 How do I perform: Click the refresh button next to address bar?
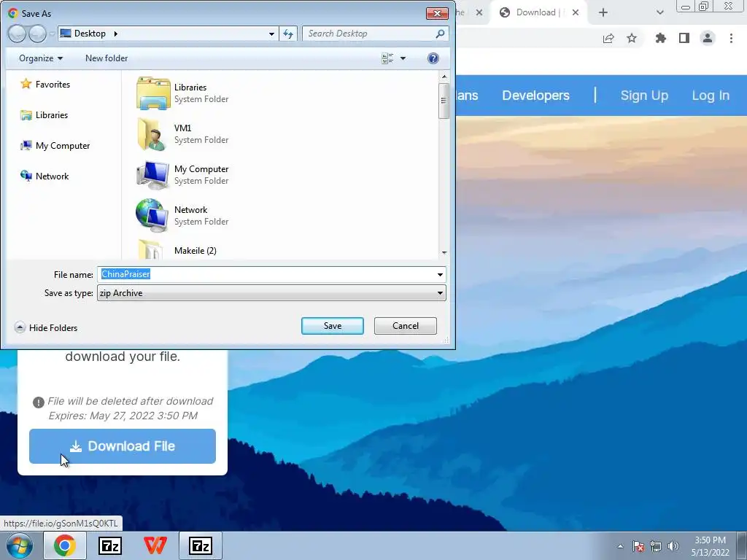(x=288, y=34)
